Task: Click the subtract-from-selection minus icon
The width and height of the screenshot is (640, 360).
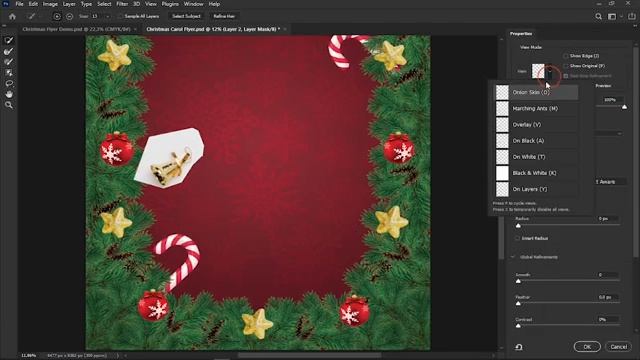Action: click(69, 16)
